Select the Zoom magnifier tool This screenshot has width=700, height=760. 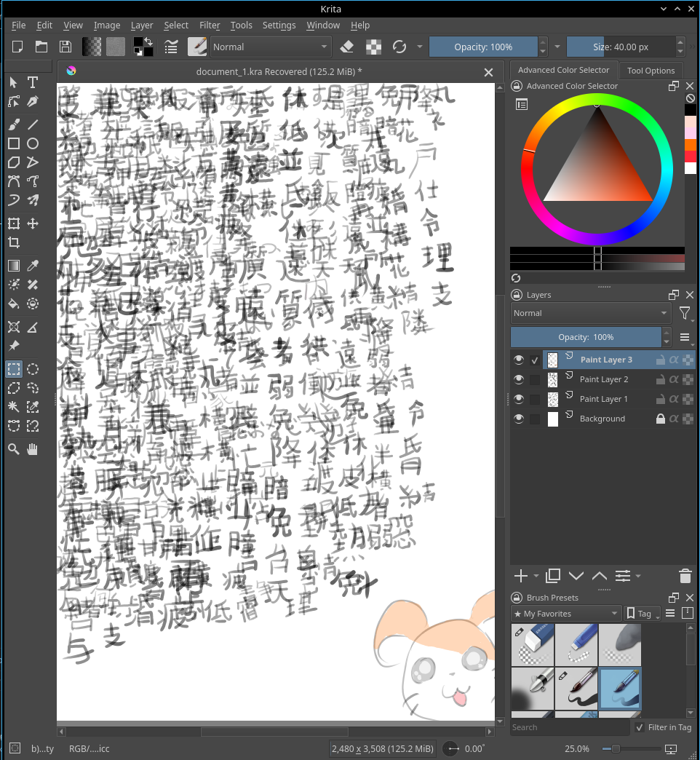click(x=14, y=450)
